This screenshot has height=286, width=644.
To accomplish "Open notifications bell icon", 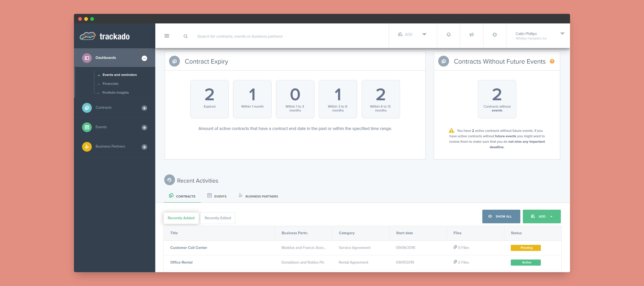I will pos(448,35).
